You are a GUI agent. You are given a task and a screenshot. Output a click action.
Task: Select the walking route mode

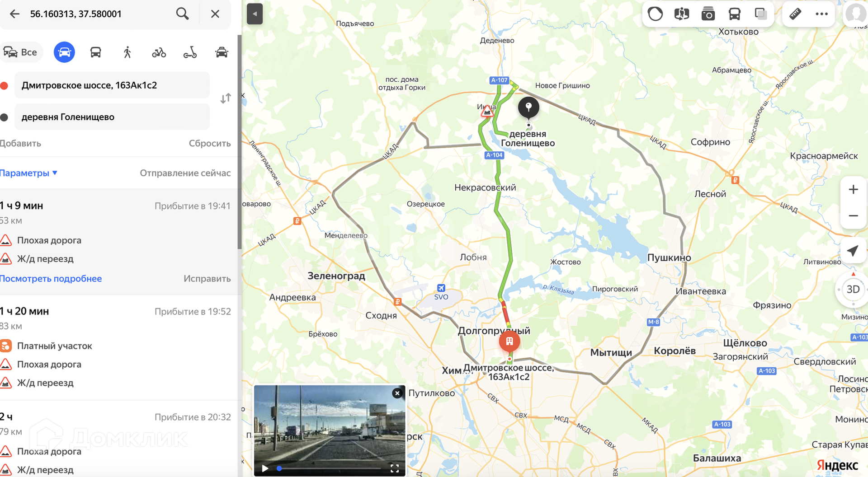tap(127, 52)
